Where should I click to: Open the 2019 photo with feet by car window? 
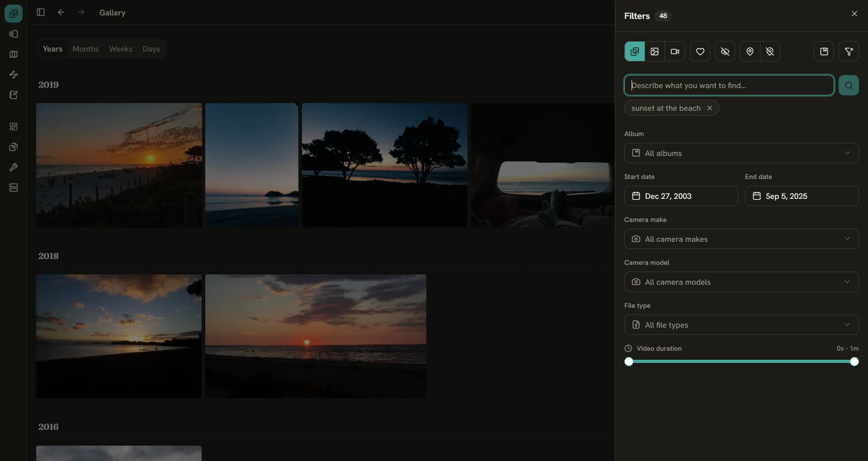point(542,165)
